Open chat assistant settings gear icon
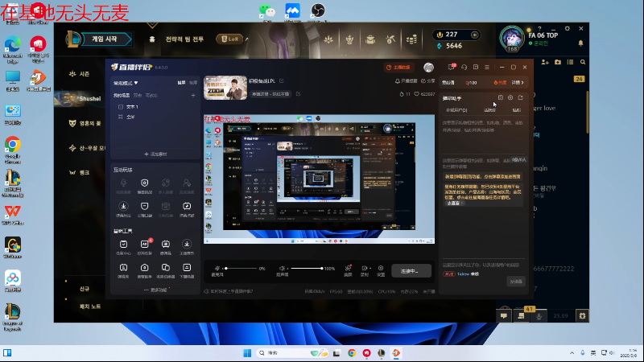The image size is (644, 362). (x=510, y=97)
